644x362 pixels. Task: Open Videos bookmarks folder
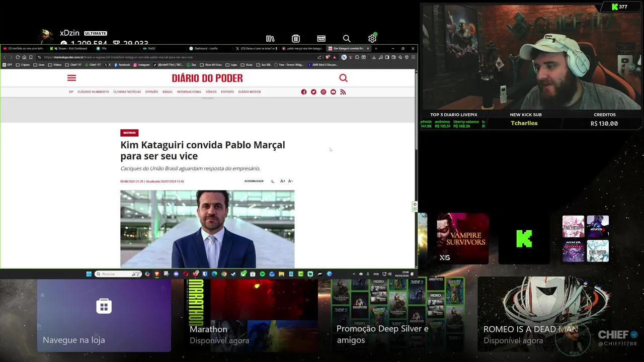click(x=55, y=65)
